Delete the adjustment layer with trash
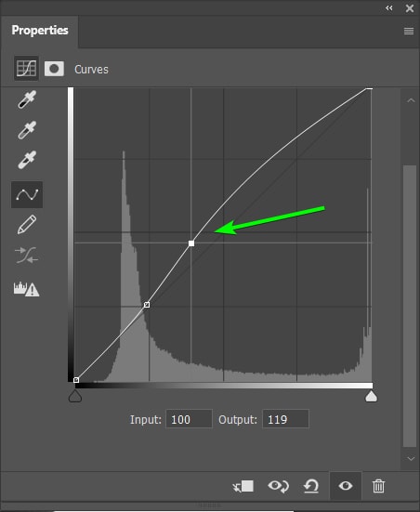 378,486
